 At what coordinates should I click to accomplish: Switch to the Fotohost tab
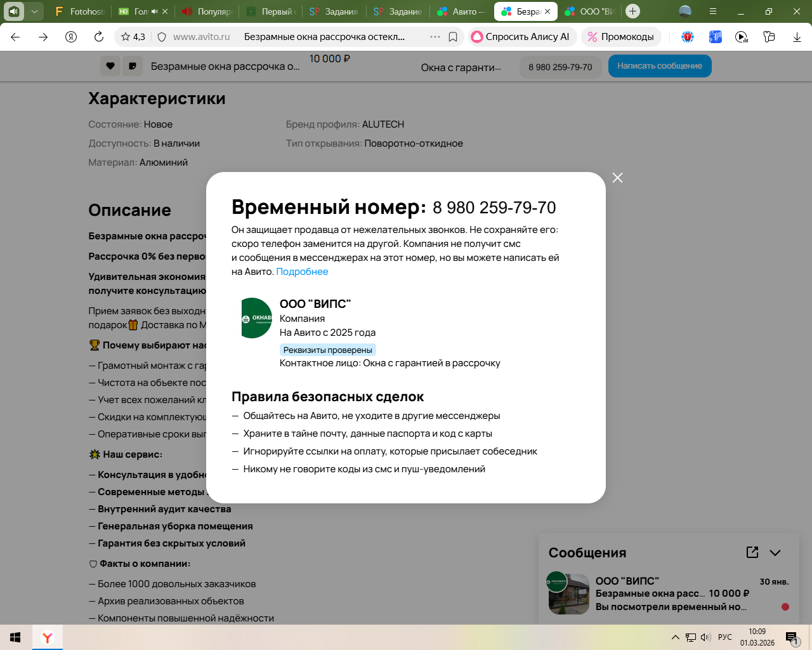point(79,11)
